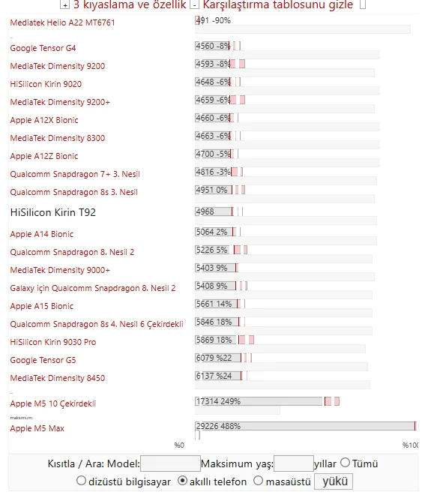Open Apple A12Z Bionic link
The image size is (428, 504).
tap(44, 156)
